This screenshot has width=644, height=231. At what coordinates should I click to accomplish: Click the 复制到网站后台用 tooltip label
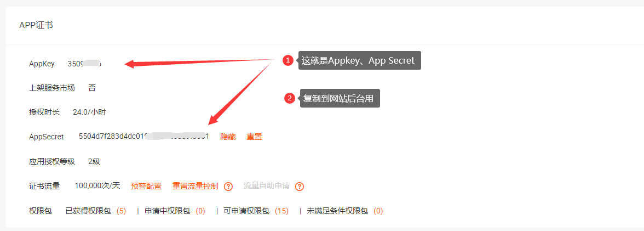pyautogui.click(x=340, y=98)
